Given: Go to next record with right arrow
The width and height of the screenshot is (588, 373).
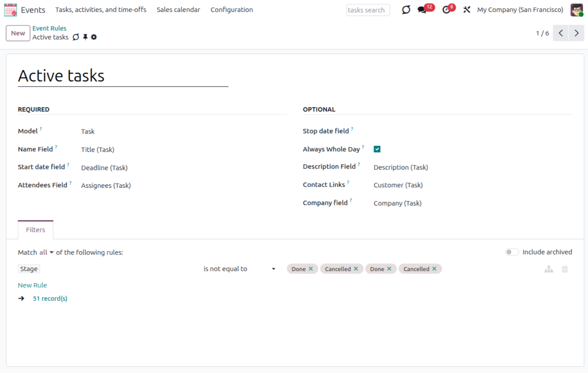Looking at the screenshot, I should [x=576, y=33].
